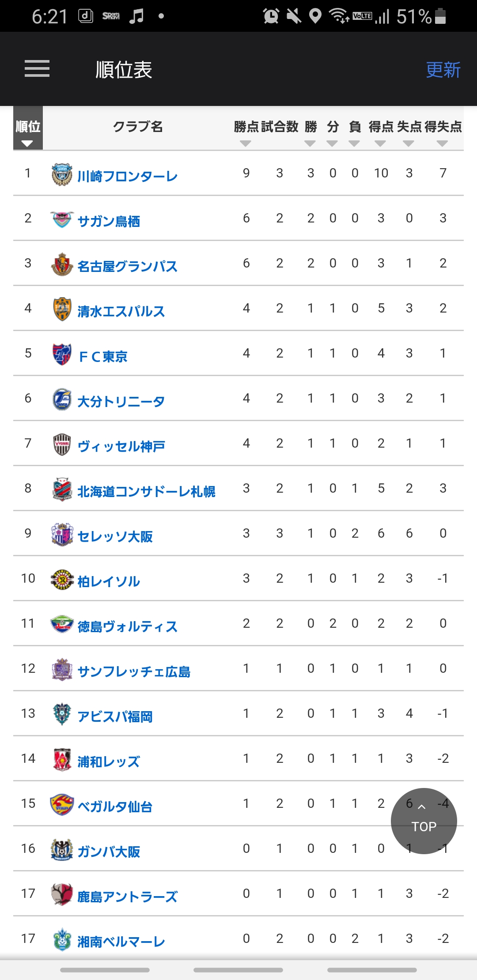The height and width of the screenshot is (980, 477).
Task: Open 清水エスパルス team link
Action: click(121, 312)
